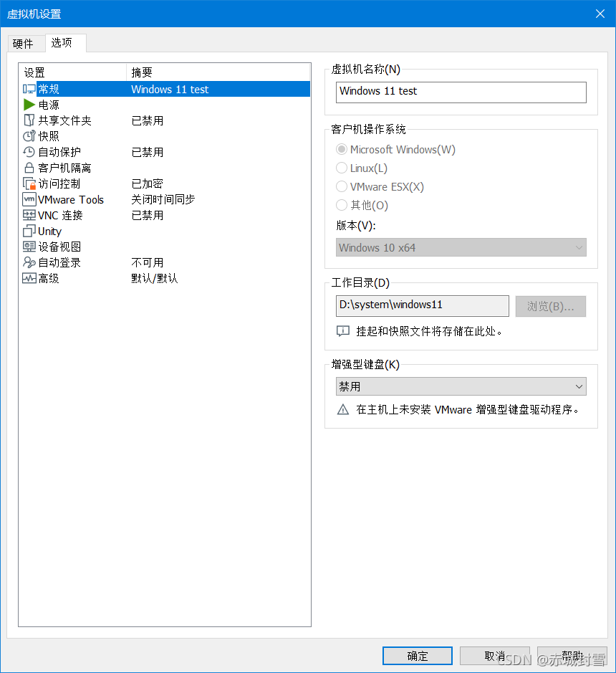Click the 快照 snapshot icon
This screenshot has width=616, height=673.
29,136
